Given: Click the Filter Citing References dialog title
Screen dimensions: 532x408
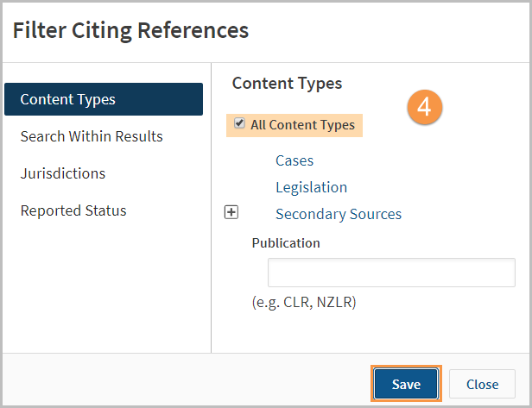Looking at the screenshot, I should click(130, 30).
